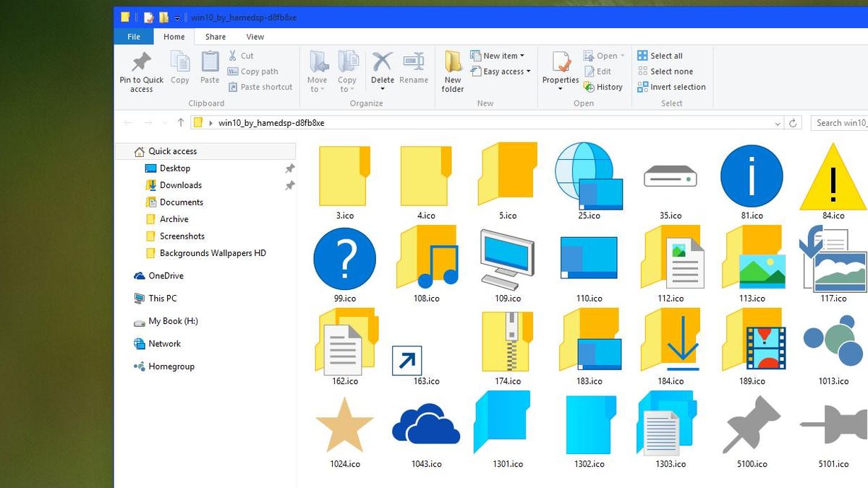Expand the address bar history dropdown
868x488 pixels.
click(778, 123)
